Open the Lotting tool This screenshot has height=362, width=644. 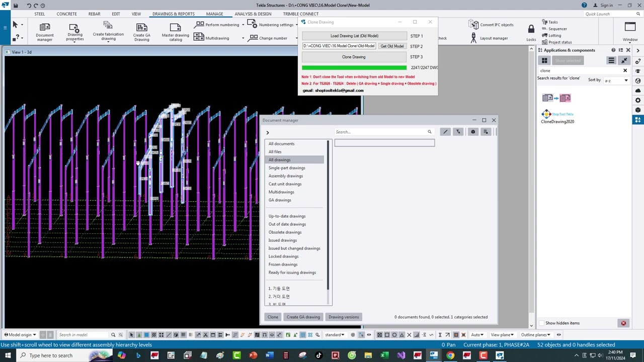(551, 35)
